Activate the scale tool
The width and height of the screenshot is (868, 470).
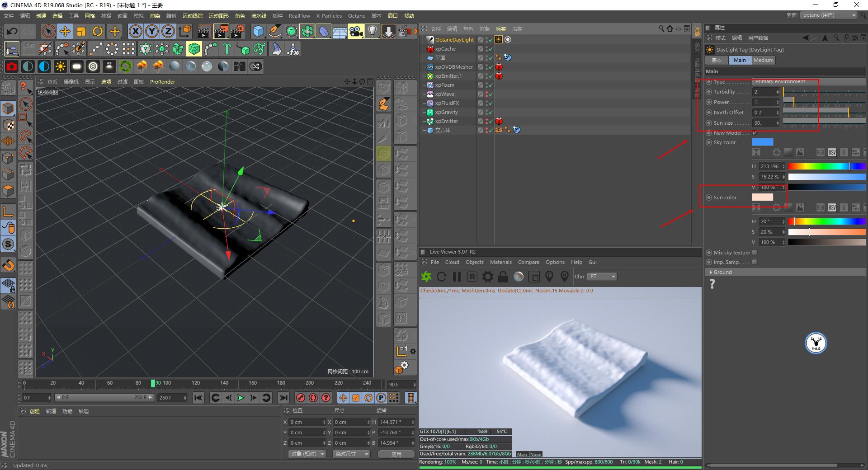[x=81, y=31]
